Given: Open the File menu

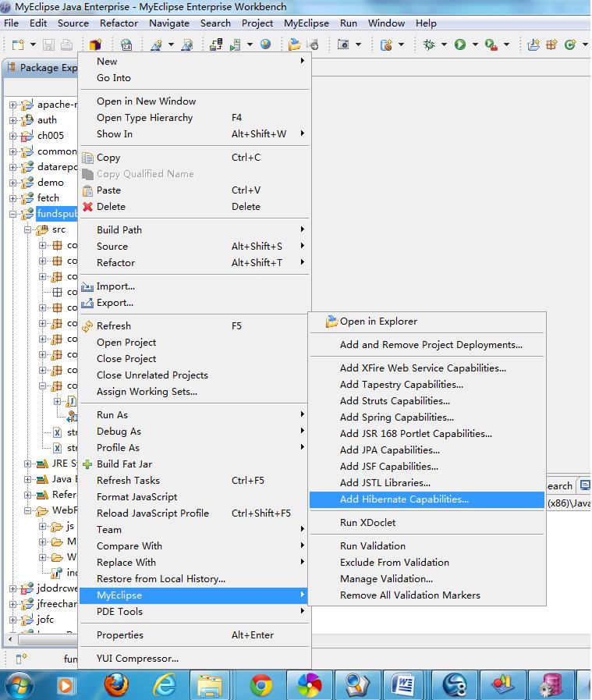Looking at the screenshot, I should pos(11,23).
